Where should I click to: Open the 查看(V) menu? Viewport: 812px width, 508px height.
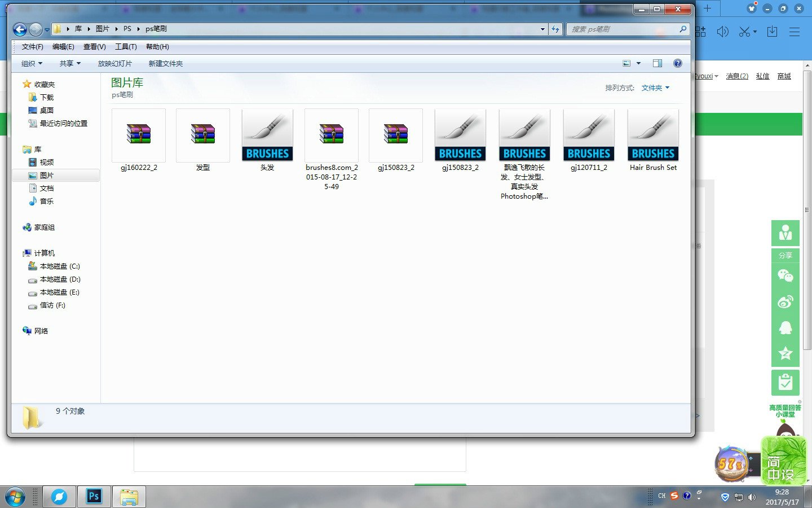pyautogui.click(x=94, y=47)
